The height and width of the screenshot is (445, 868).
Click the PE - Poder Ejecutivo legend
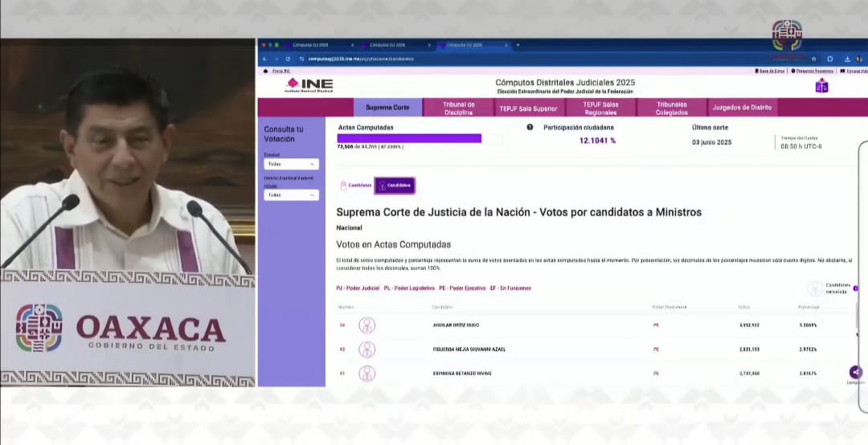coord(462,288)
